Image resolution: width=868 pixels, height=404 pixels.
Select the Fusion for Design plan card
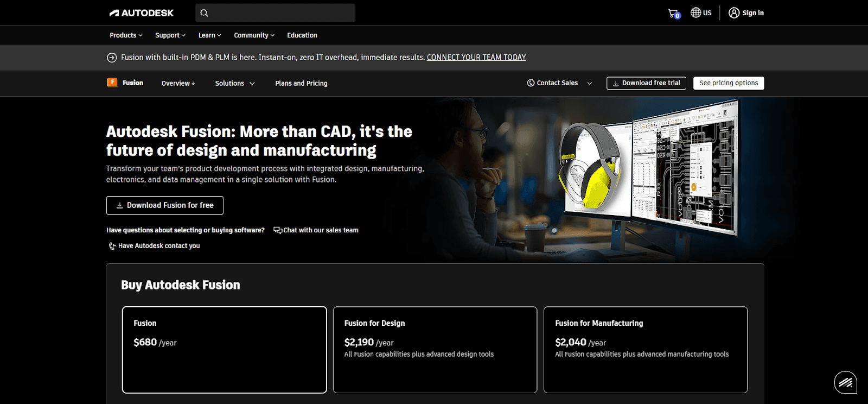(x=435, y=350)
